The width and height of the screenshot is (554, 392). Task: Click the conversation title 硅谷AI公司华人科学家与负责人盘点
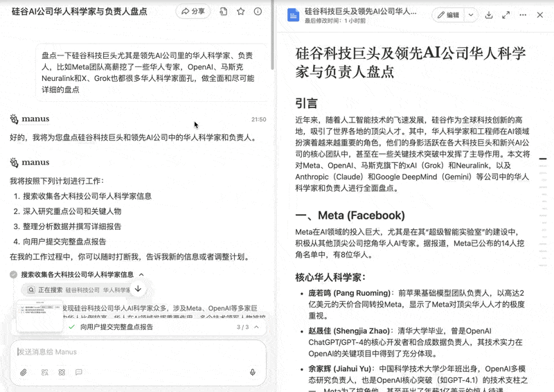coord(79,11)
